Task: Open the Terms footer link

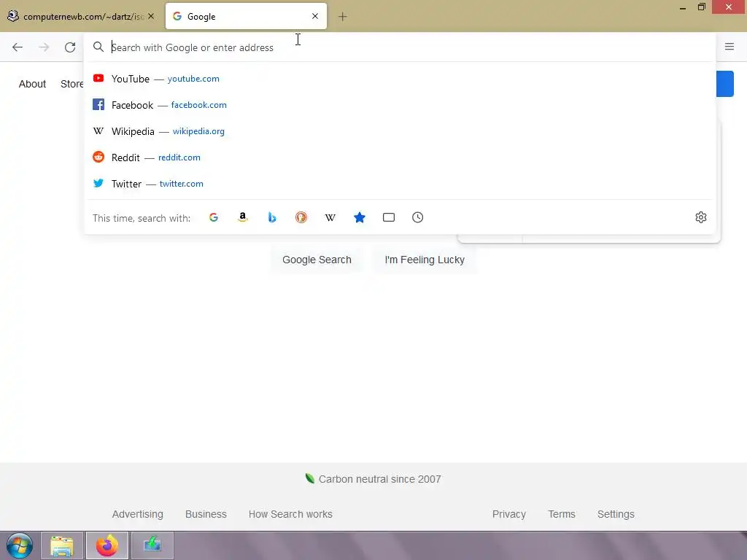Action: 562,514
